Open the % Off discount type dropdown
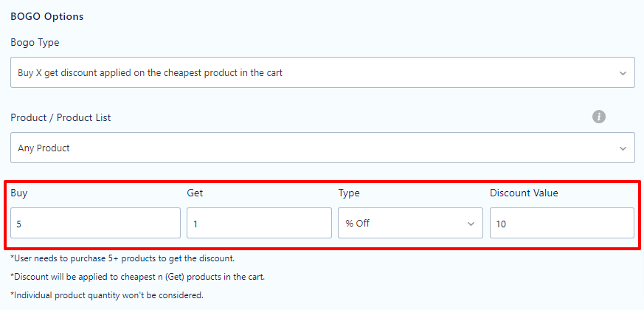This screenshot has width=644, height=310. (x=410, y=223)
